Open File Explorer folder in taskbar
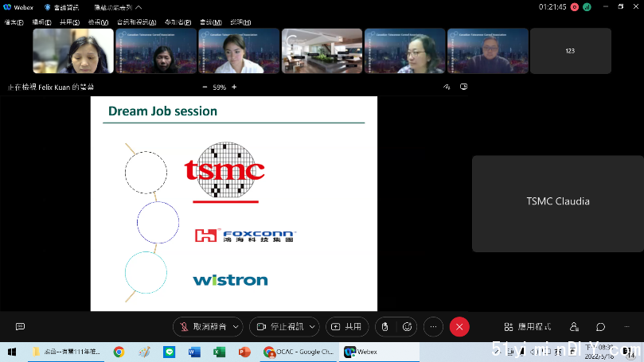Viewport: 644px width, 362px height. point(66,352)
